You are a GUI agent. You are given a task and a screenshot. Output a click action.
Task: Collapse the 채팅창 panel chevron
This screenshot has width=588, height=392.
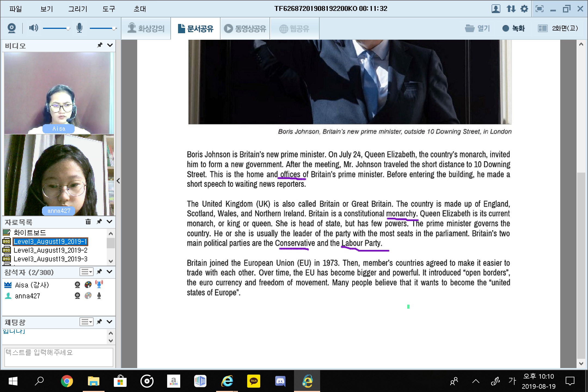point(110,322)
